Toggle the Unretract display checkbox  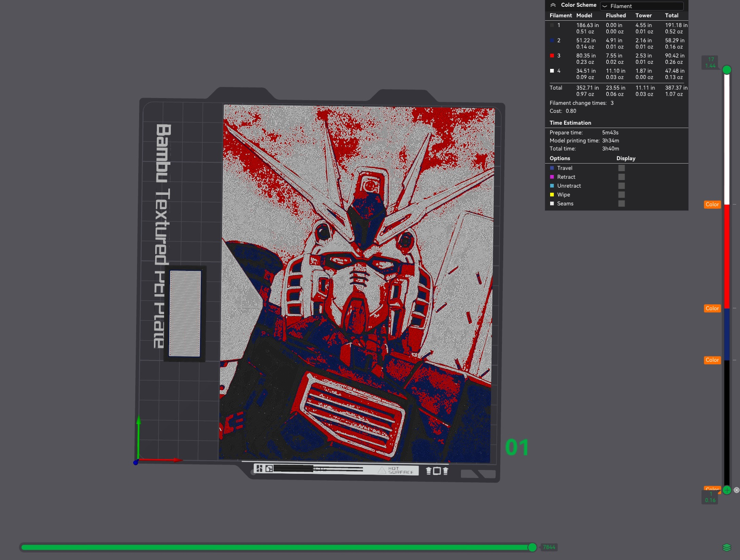pyautogui.click(x=621, y=186)
